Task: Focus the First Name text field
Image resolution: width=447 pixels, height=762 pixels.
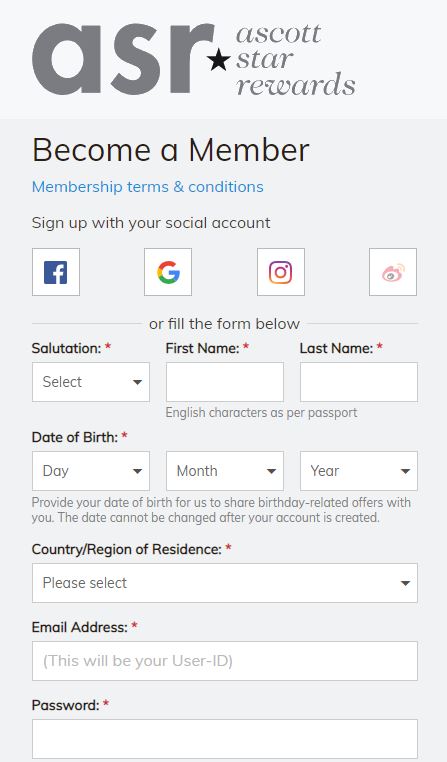Action: click(225, 382)
